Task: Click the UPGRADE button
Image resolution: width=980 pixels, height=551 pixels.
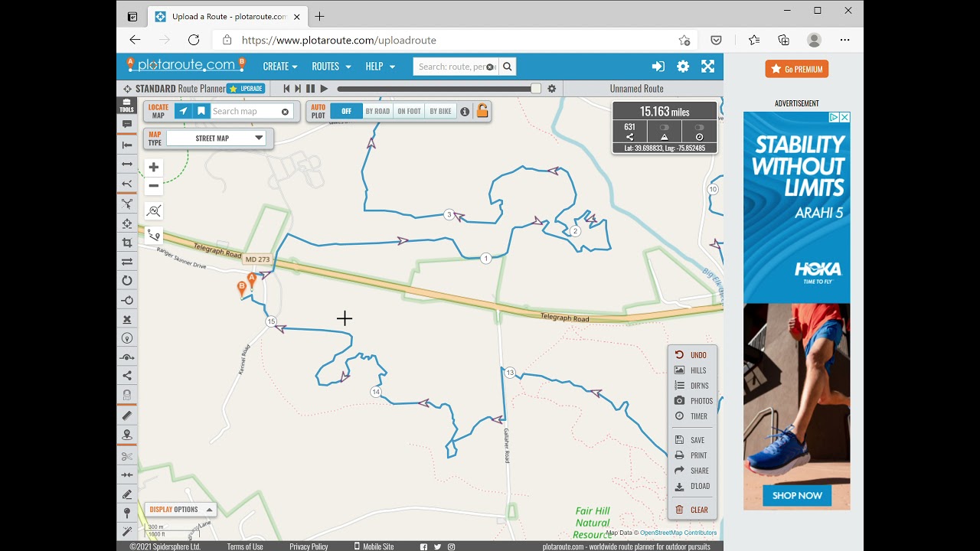Action: click(246, 89)
